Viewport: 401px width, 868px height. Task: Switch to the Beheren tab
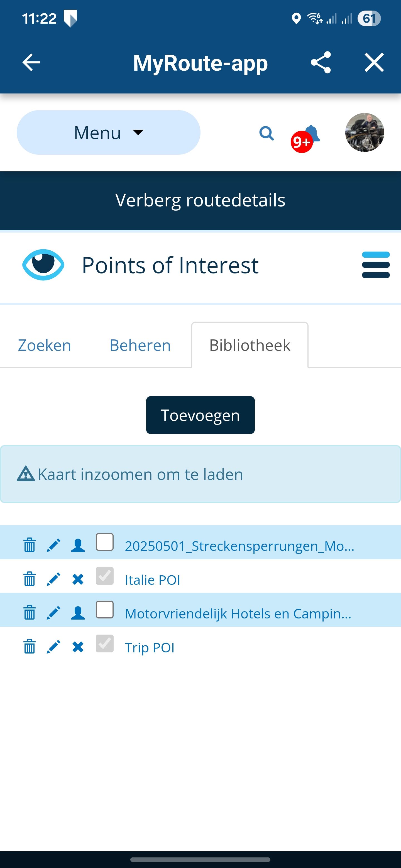coord(140,345)
